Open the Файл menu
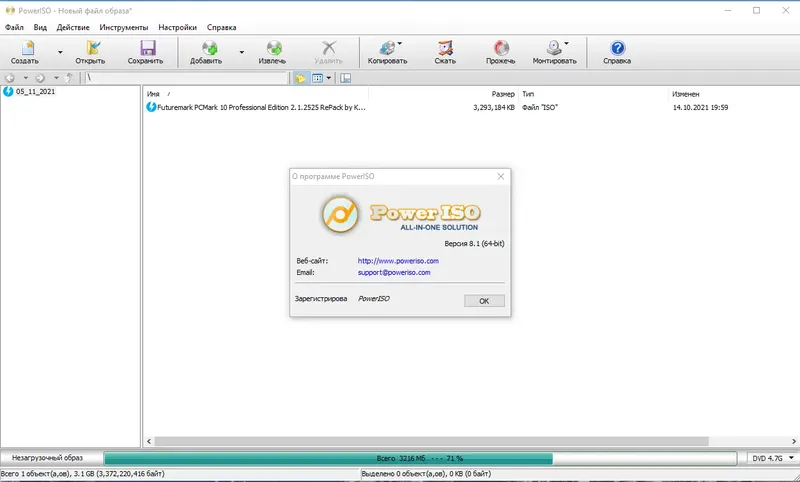 [14, 28]
